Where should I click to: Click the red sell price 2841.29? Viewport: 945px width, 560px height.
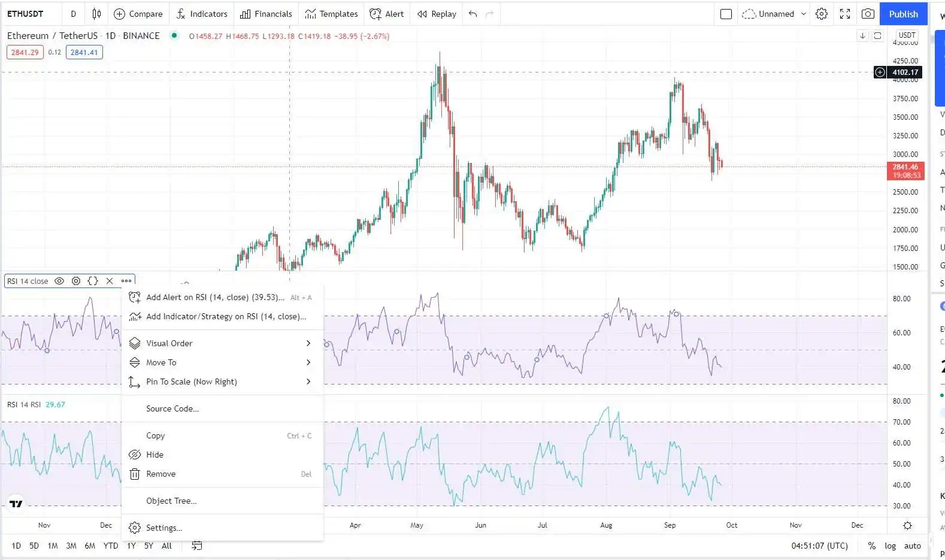(25, 52)
